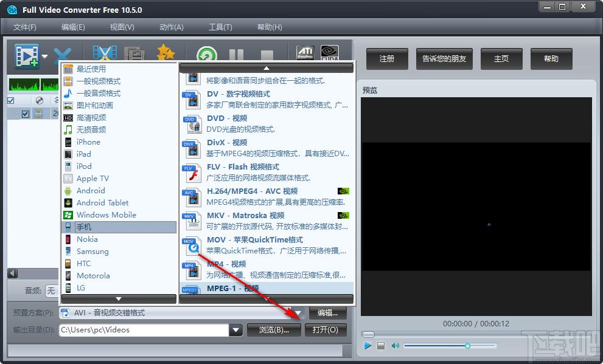This screenshot has height=364, width=603.
Task: Choose DV - 数字视频格式 format
Action: coord(267,100)
